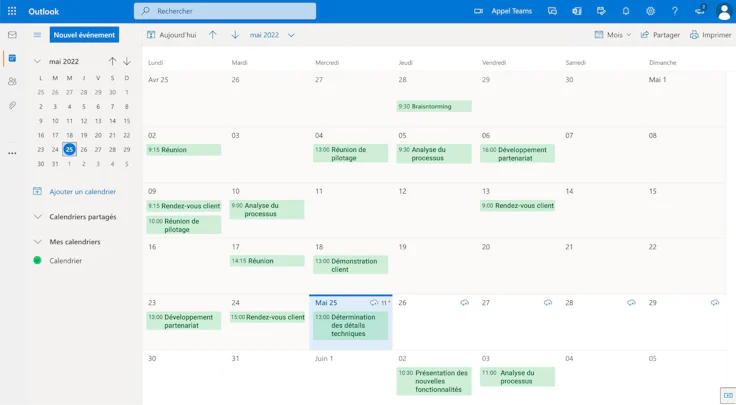Open the Calendar icon in left rail
Viewport: 736px width, 405px height.
click(12, 58)
